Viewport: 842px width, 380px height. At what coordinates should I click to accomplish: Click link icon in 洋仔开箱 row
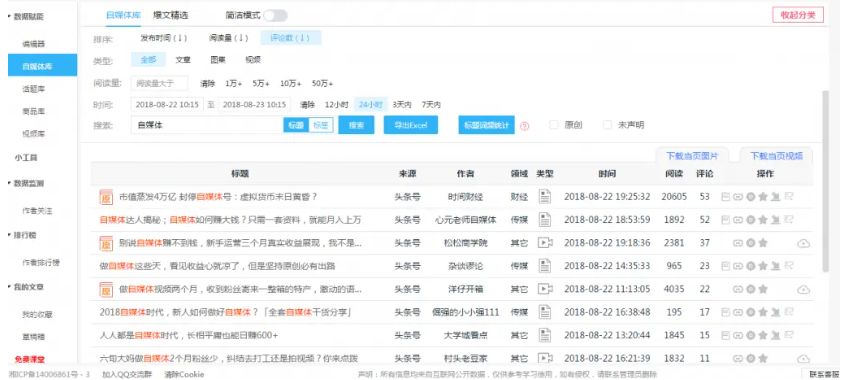[737, 289]
